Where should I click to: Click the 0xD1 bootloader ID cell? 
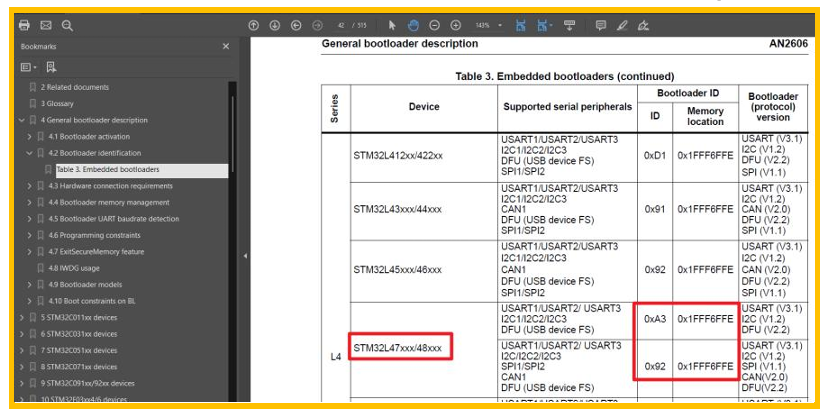point(655,156)
